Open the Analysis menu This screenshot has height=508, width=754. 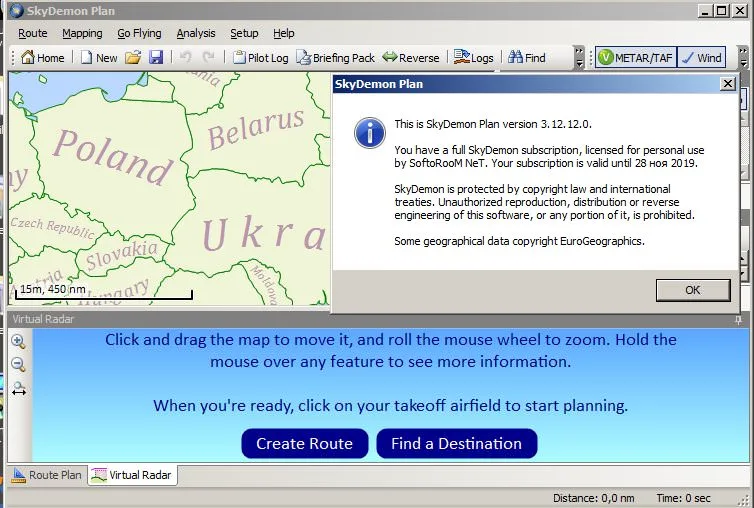tap(196, 33)
